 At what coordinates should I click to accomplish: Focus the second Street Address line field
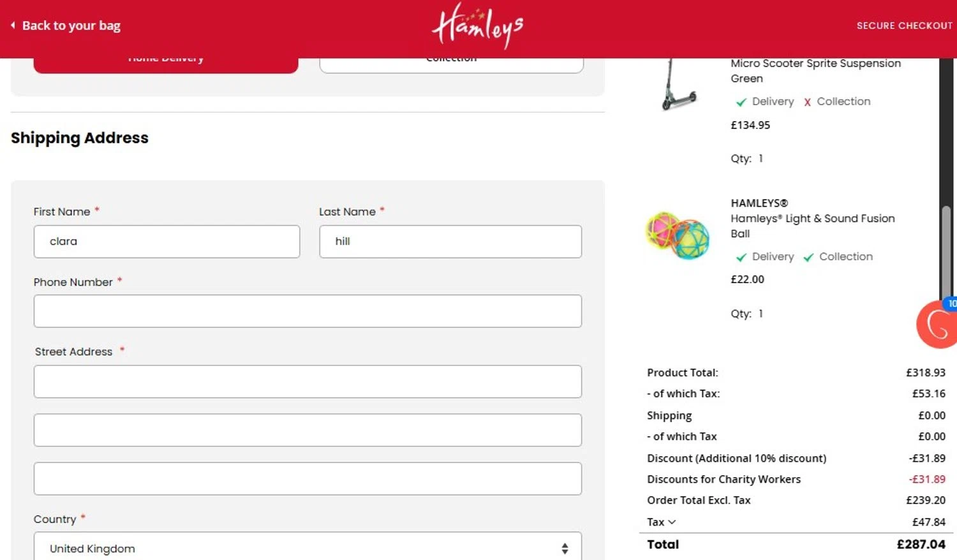click(308, 430)
